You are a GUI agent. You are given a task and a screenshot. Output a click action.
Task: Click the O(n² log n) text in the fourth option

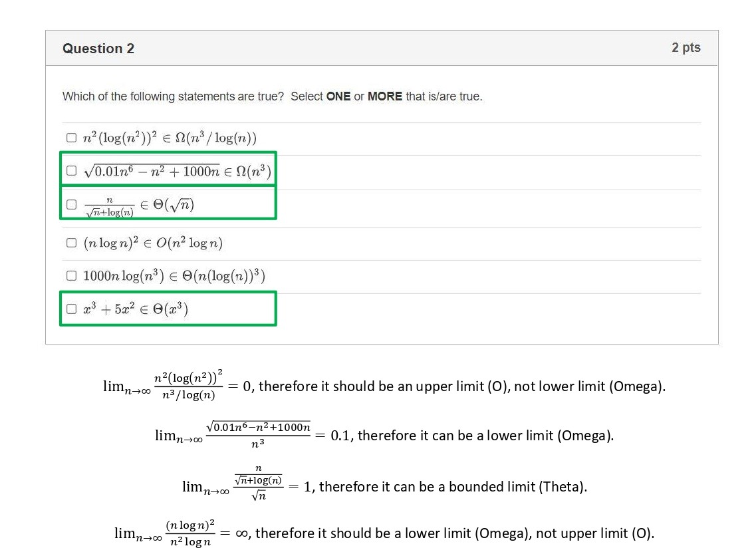pos(189,243)
